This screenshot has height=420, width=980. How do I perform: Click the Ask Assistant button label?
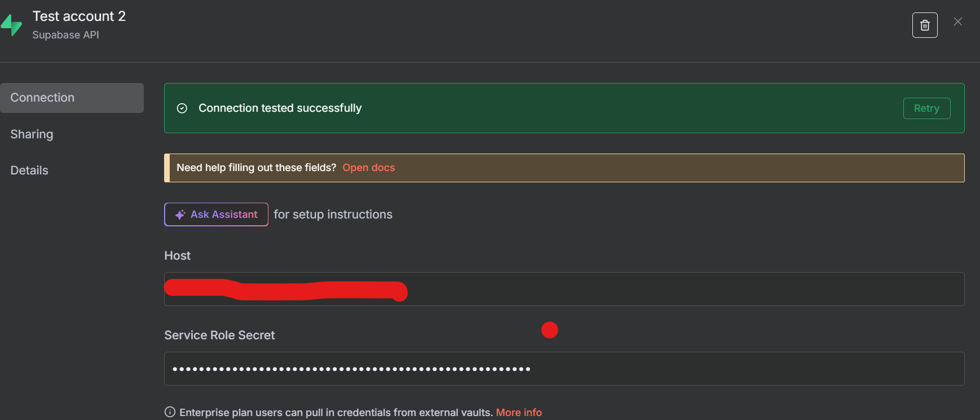click(x=224, y=215)
